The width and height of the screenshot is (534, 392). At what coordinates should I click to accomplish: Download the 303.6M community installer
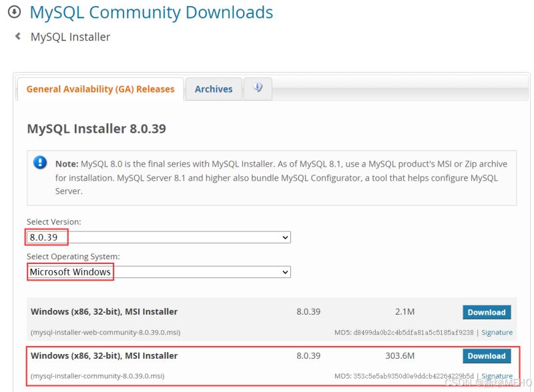(x=487, y=356)
